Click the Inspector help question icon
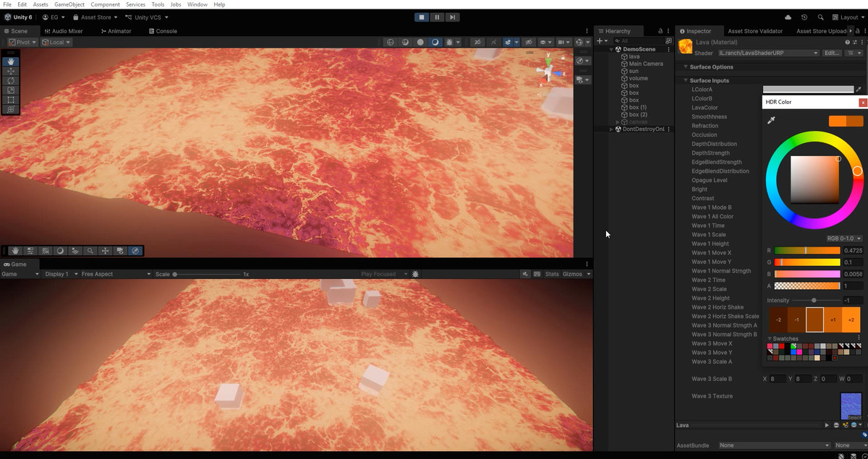This screenshot has width=868, height=459. pyautogui.click(x=847, y=43)
